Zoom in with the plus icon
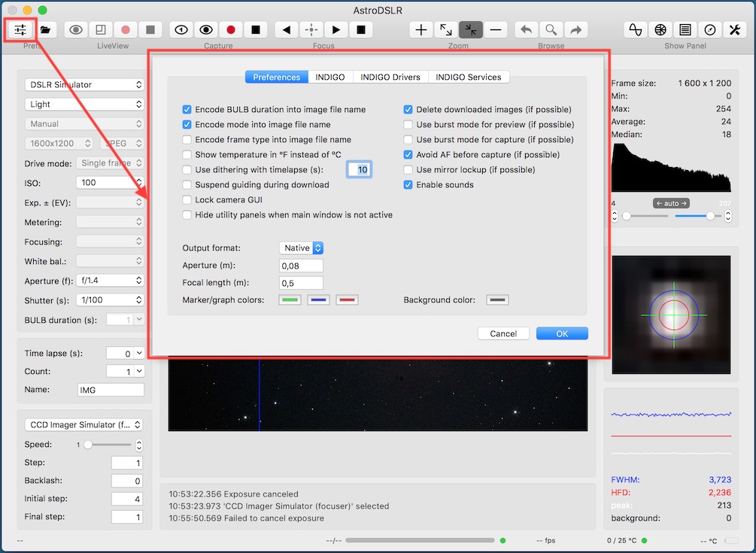 tap(421, 30)
